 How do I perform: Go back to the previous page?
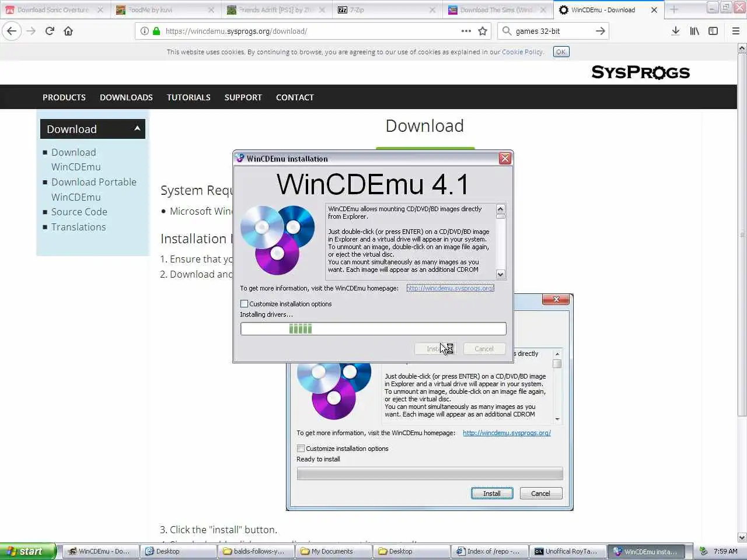coord(12,31)
